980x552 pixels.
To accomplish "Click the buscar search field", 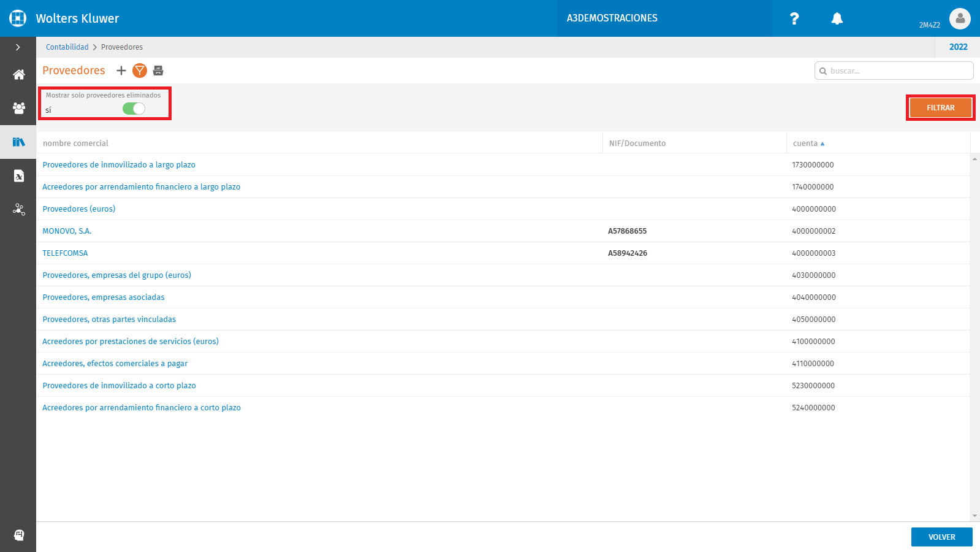I will click(x=894, y=71).
